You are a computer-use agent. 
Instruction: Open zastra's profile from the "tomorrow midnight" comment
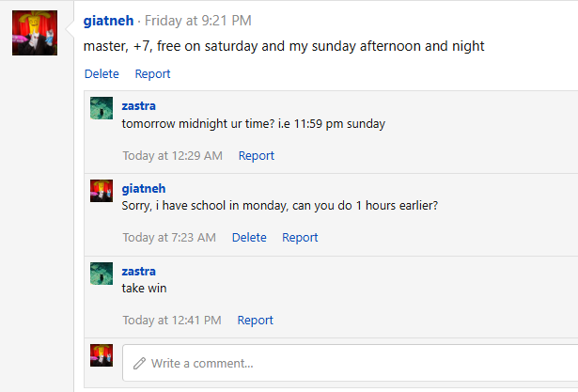tap(139, 104)
